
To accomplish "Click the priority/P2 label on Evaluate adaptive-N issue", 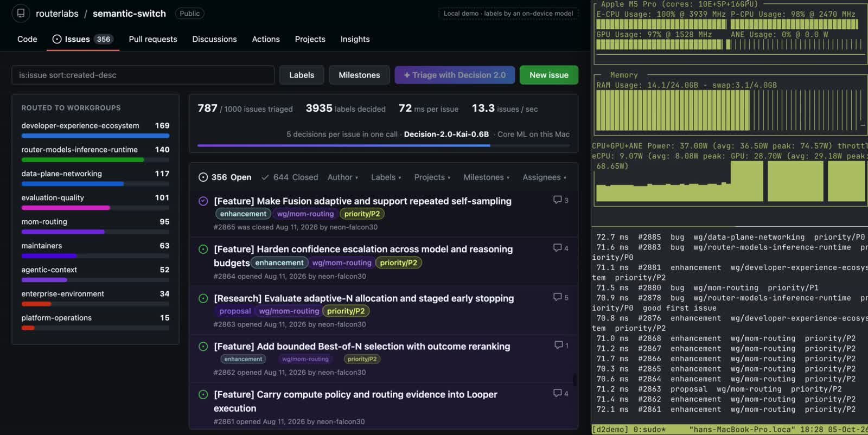I will pos(346,311).
